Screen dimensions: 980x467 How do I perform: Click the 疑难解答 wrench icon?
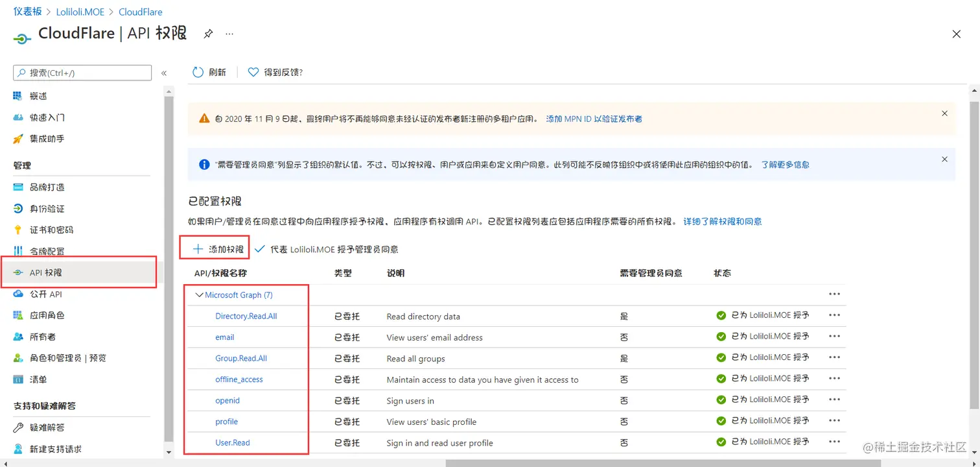pos(18,427)
